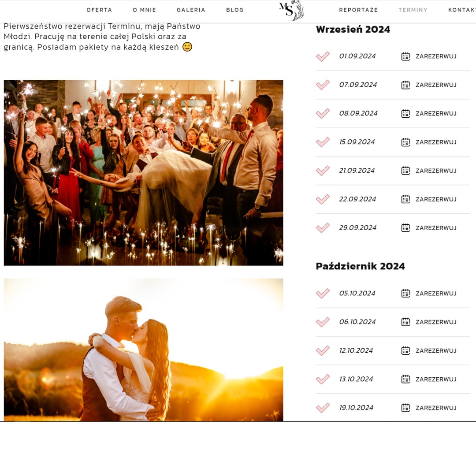Select the TERMINY navigation item

click(x=413, y=10)
